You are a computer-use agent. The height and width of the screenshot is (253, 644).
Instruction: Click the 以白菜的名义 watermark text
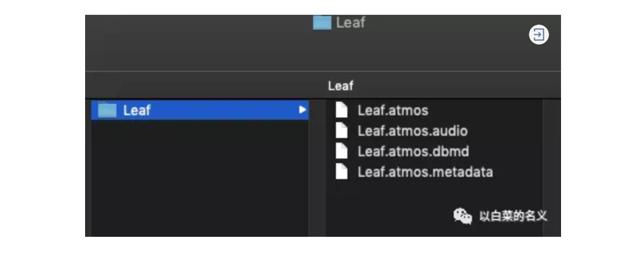[x=513, y=216]
